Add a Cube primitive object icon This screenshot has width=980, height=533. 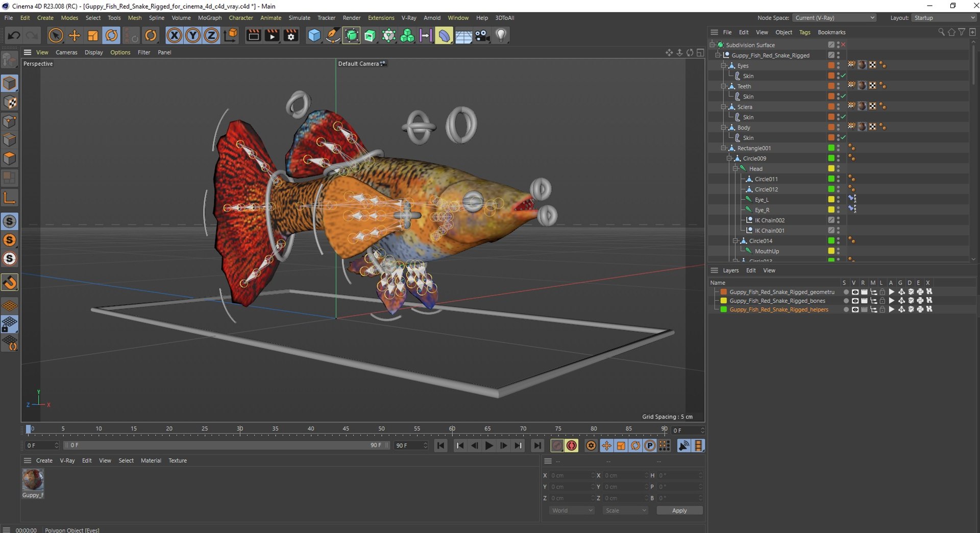[x=314, y=35]
